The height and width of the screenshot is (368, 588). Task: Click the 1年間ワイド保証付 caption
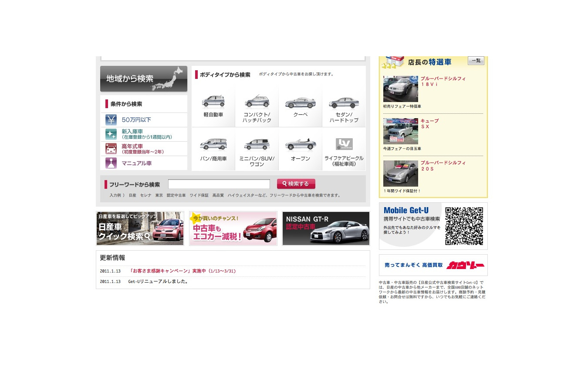point(402,191)
